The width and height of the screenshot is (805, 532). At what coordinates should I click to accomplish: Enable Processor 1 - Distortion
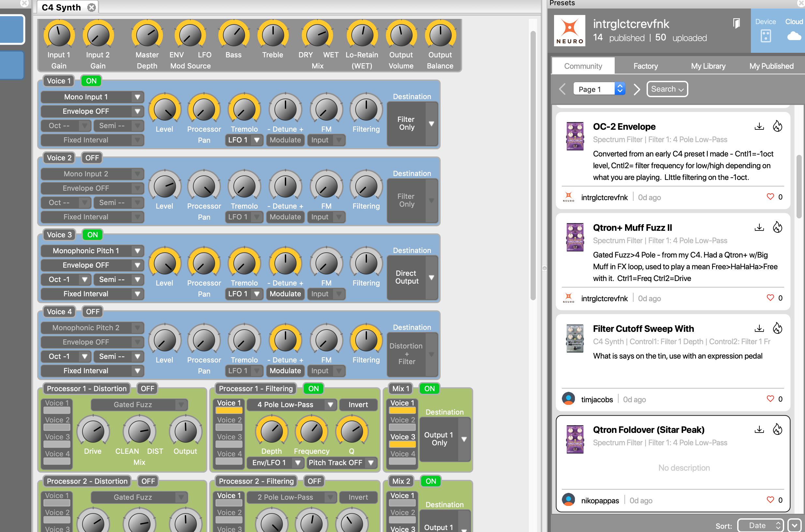coord(148,389)
